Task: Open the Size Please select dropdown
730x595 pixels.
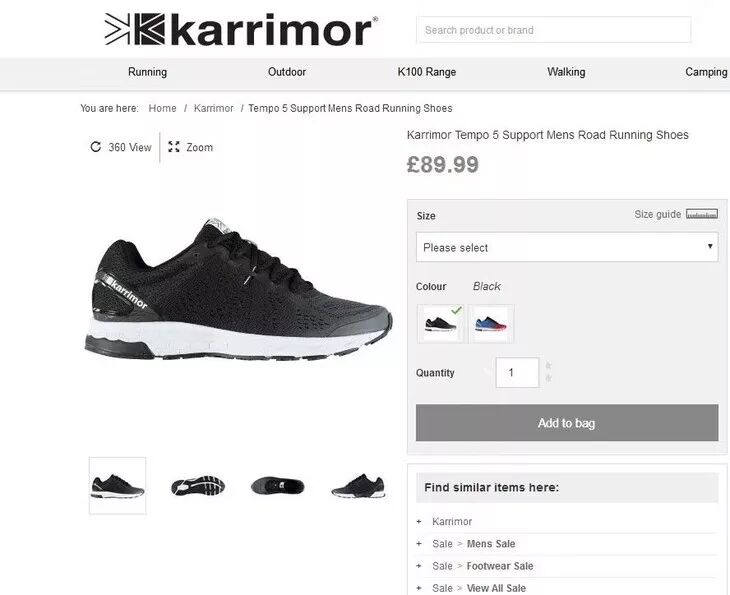Action: [567, 247]
